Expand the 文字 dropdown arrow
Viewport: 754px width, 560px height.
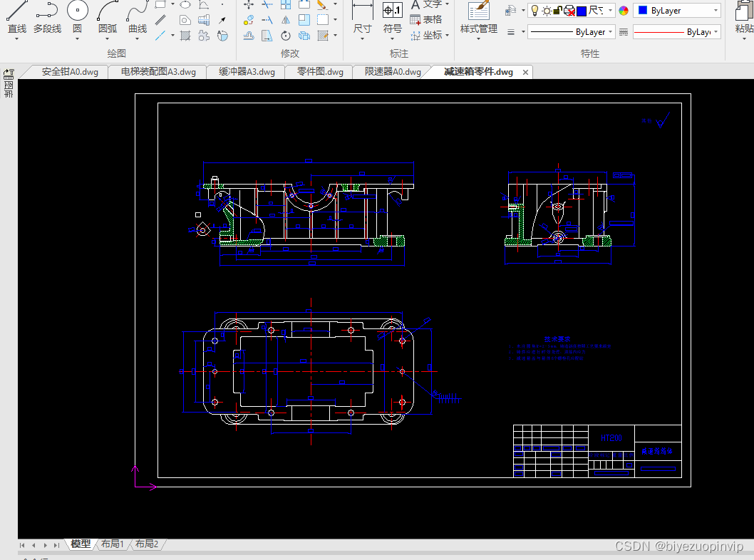tap(448, 4)
